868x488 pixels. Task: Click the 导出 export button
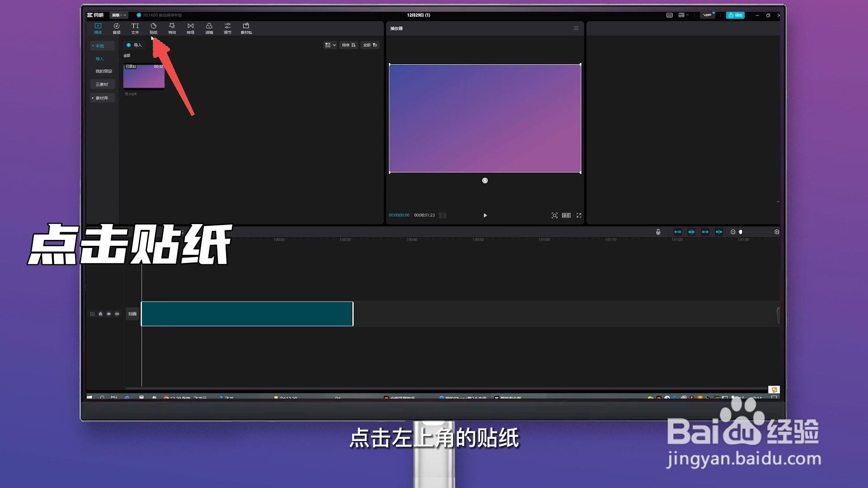[735, 15]
